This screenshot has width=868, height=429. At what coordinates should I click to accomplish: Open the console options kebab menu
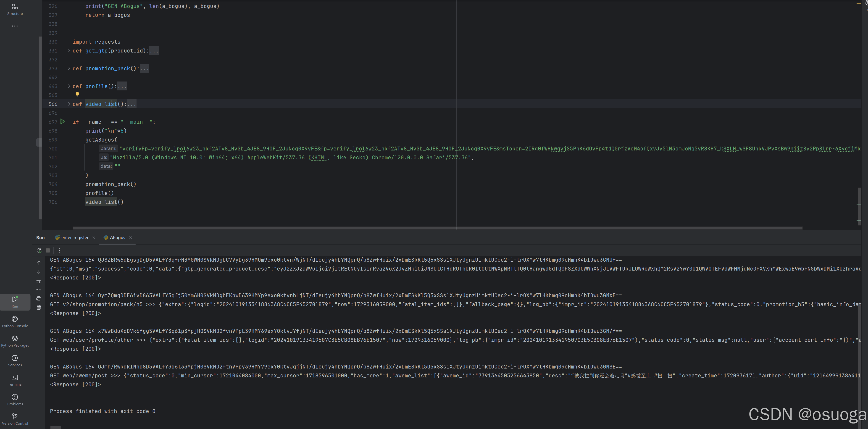(59, 250)
